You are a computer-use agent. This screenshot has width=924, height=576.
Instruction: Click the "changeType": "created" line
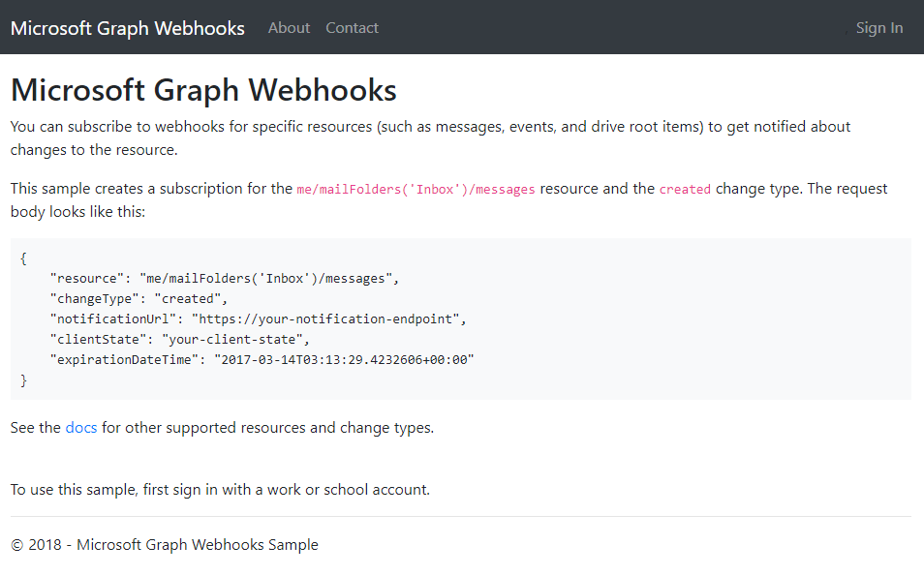click(139, 298)
